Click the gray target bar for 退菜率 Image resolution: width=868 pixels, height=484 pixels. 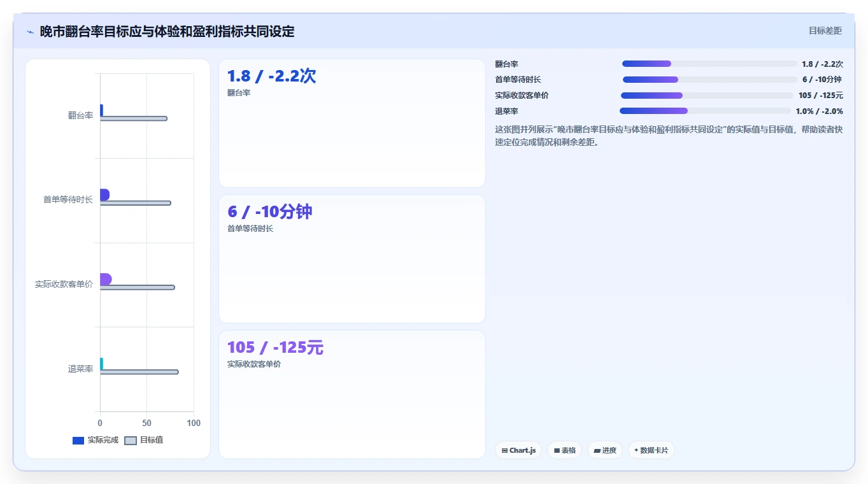point(139,372)
